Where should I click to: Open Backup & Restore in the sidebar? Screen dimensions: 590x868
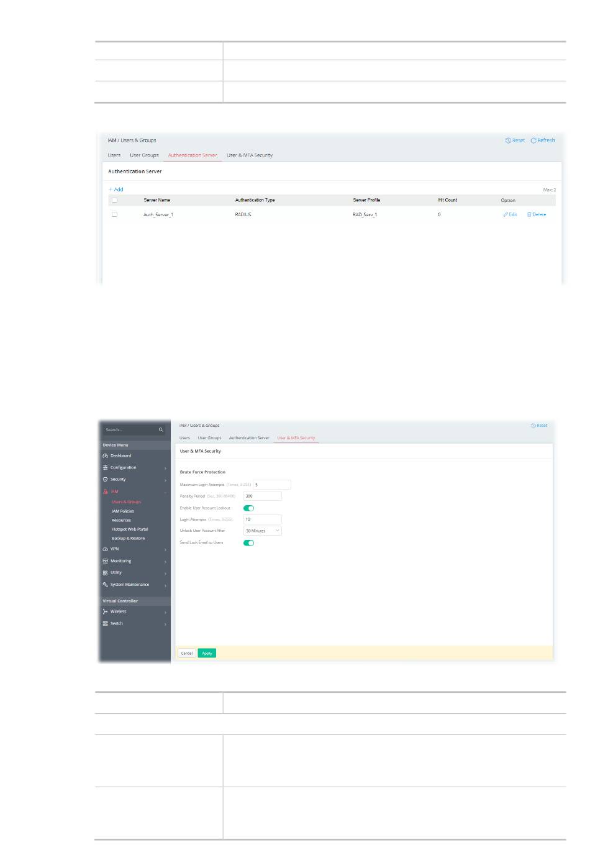coord(128,539)
